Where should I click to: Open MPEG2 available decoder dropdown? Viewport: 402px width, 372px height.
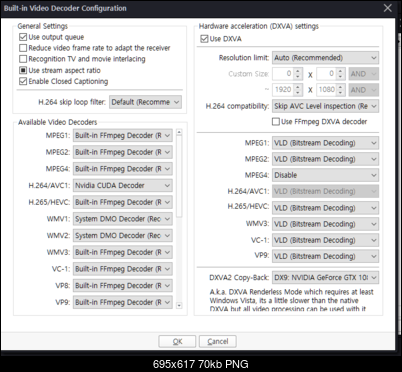(x=123, y=152)
